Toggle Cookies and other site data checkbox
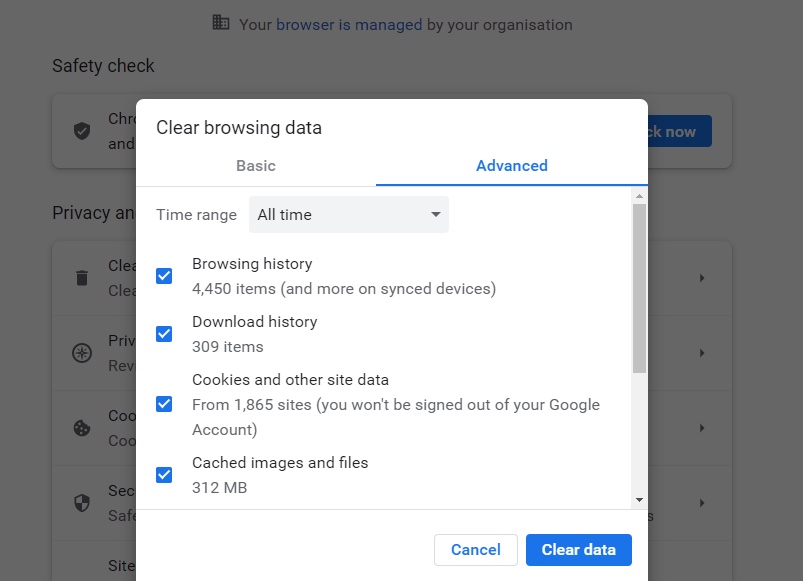The width and height of the screenshot is (803, 581). [x=164, y=404]
